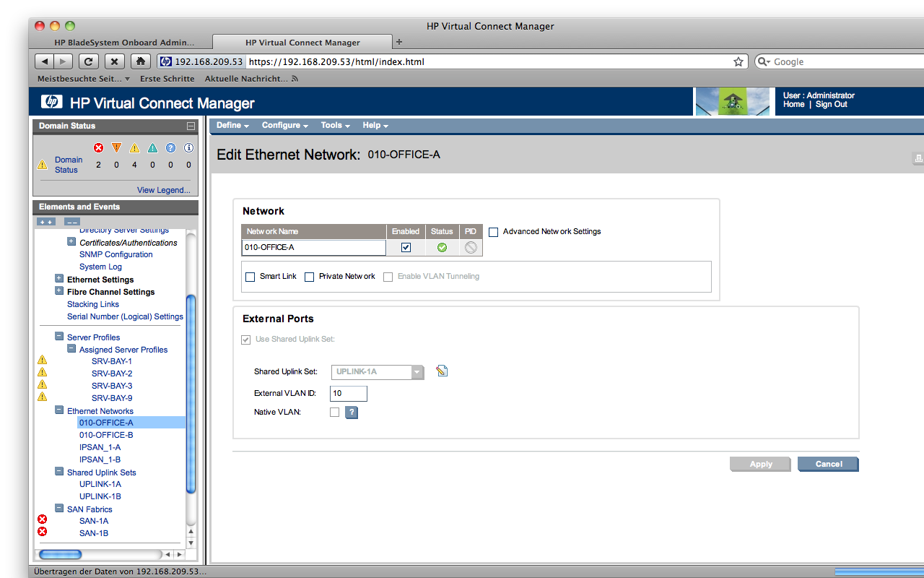Click the critical red X status icon
This screenshot has height=578, width=924.
(x=98, y=148)
